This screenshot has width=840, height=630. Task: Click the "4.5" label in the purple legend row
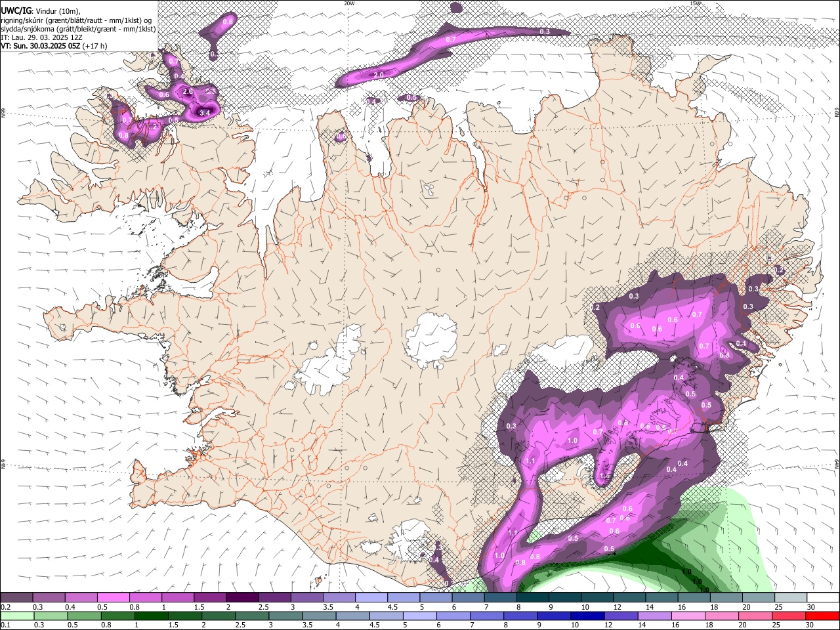(x=392, y=607)
